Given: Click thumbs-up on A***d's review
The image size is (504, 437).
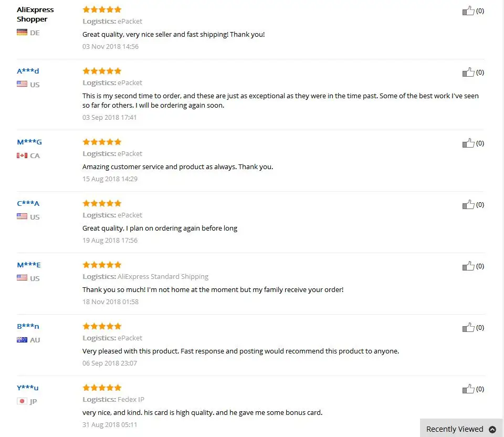Looking at the screenshot, I should (468, 72).
